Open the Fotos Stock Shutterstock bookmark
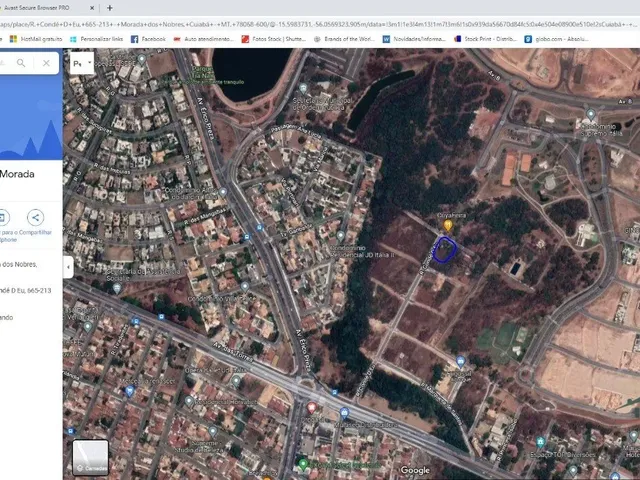 coord(274,39)
